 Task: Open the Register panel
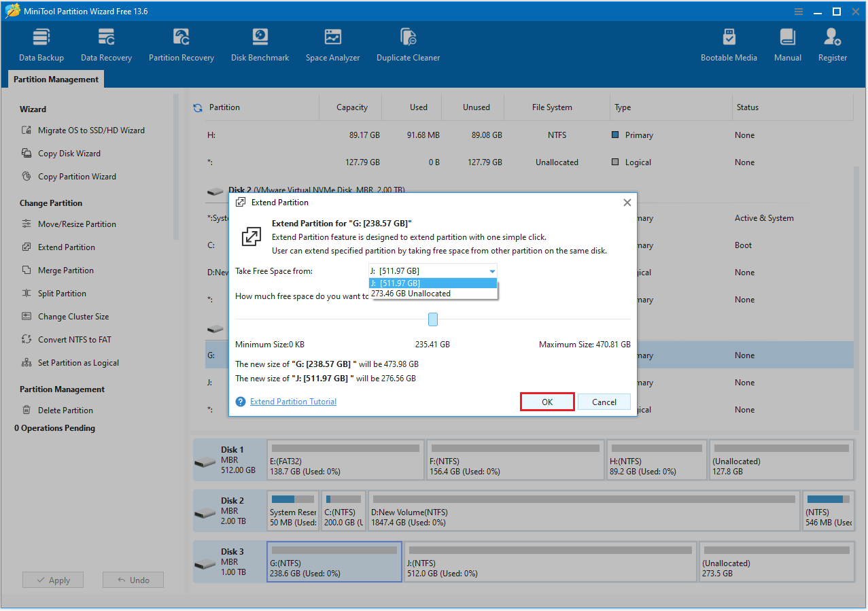tap(832, 43)
